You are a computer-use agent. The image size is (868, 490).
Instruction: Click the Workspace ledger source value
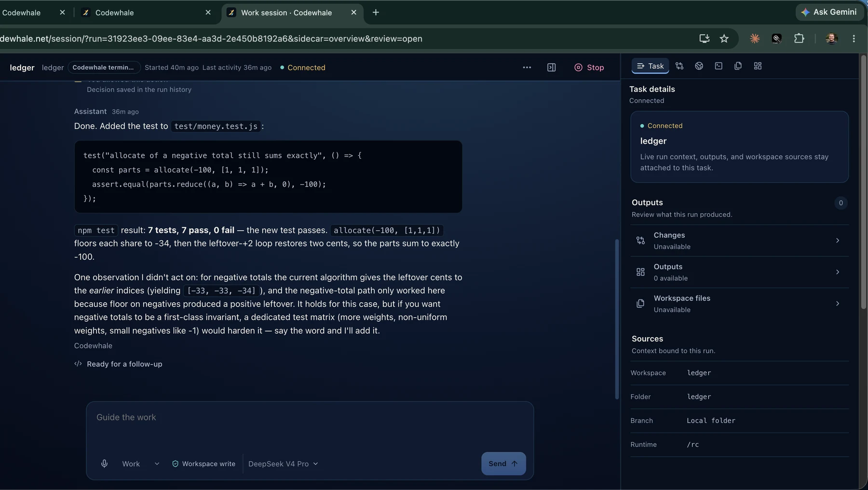coord(699,373)
